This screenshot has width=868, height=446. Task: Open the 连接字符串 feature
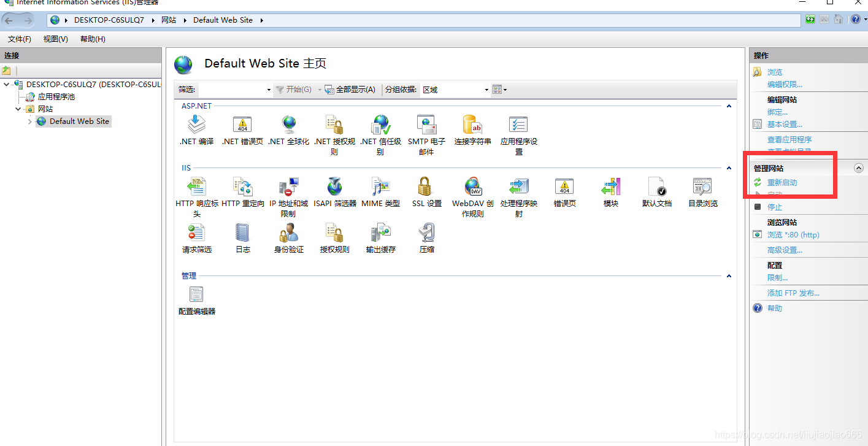point(472,130)
